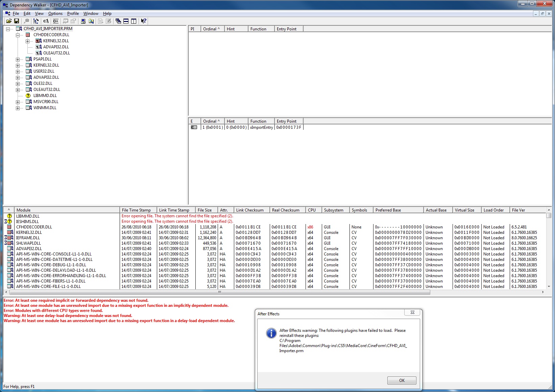Open the Profile menu
The height and width of the screenshot is (392, 555).
click(73, 14)
